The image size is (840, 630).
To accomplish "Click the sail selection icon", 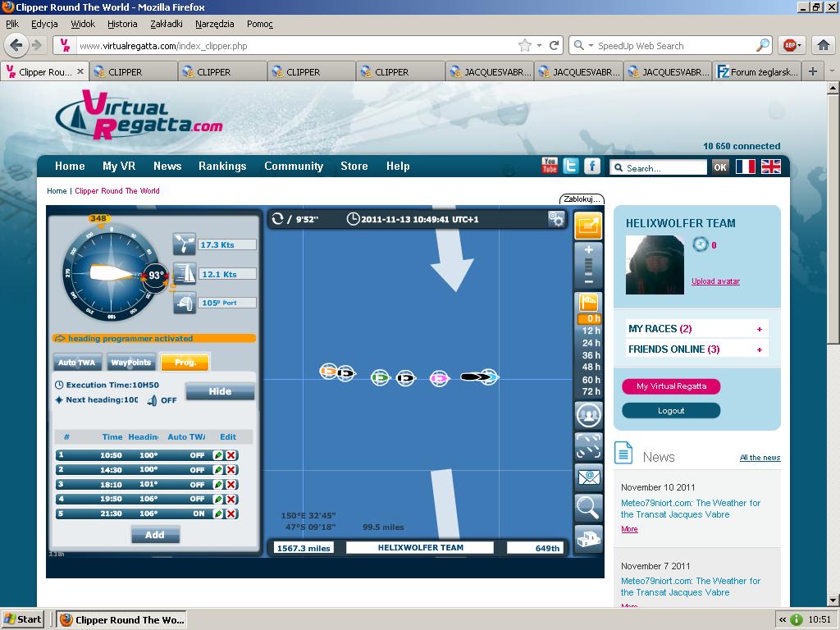I will click(185, 273).
